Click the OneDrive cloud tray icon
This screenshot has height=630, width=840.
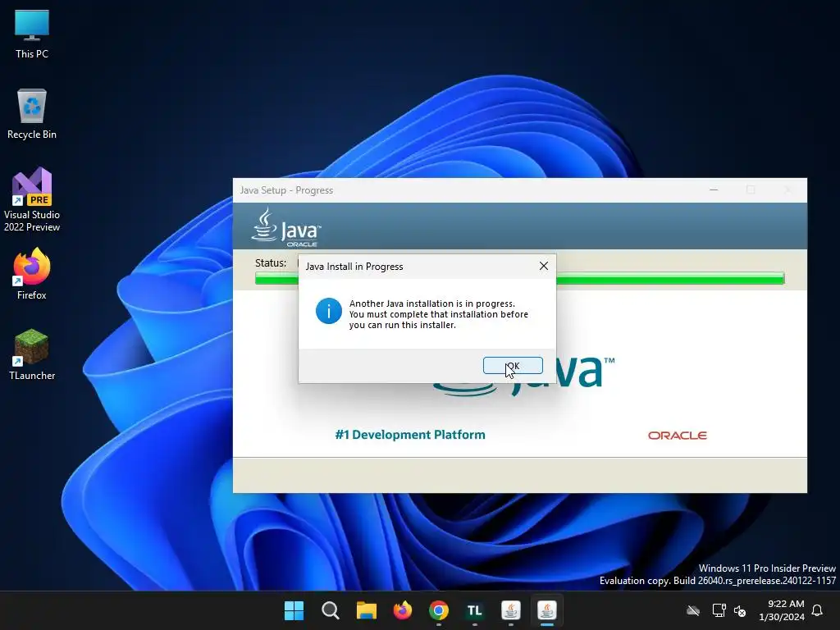coord(693,610)
